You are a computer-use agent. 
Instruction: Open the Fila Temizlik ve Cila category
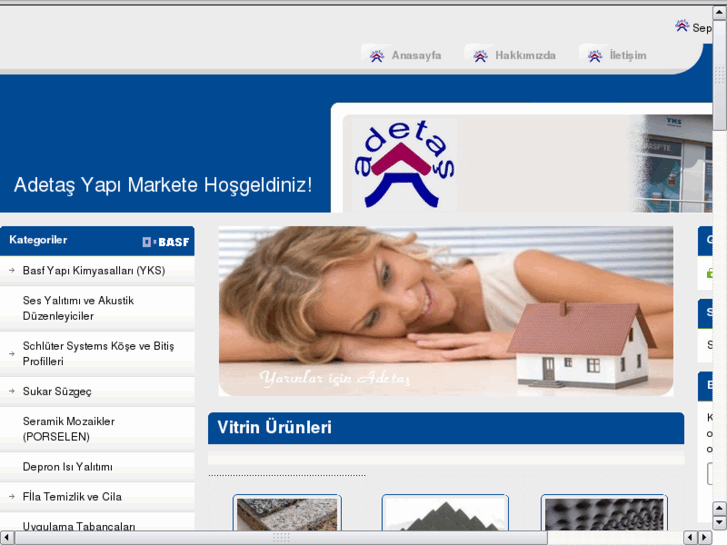point(72,497)
